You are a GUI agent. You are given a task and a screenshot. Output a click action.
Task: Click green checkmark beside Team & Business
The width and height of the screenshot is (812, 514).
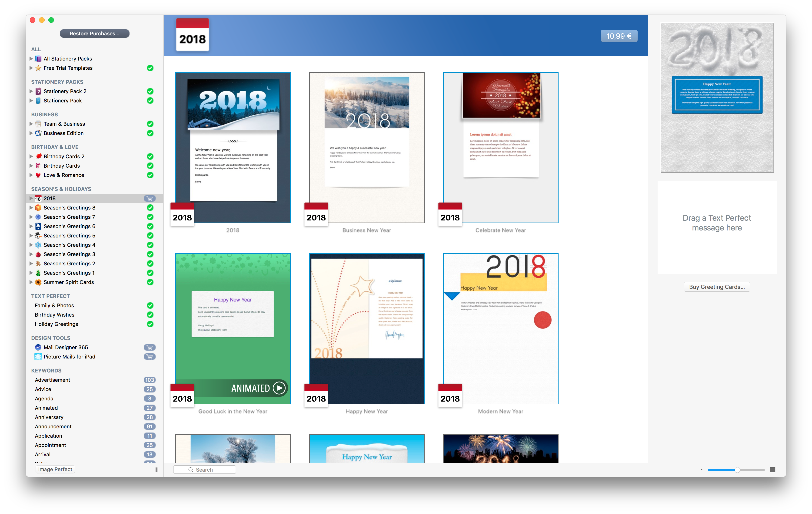pyautogui.click(x=150, y=124)
